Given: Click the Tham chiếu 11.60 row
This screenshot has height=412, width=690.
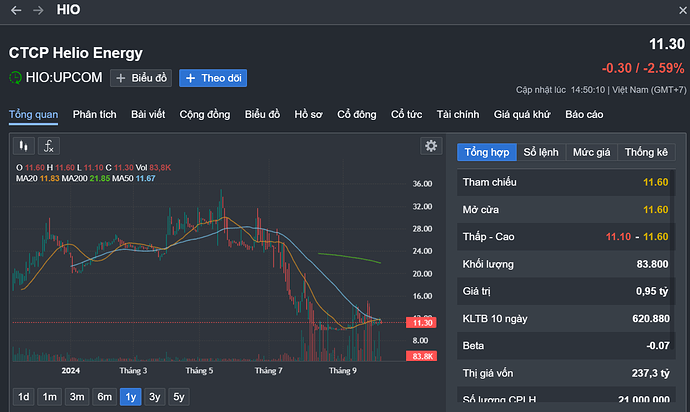Looking at the screenshot, I should (565, 182).
